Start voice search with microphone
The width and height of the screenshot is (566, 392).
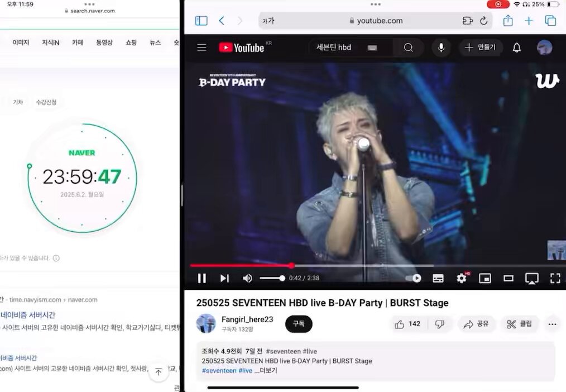[x=441, y=47]
